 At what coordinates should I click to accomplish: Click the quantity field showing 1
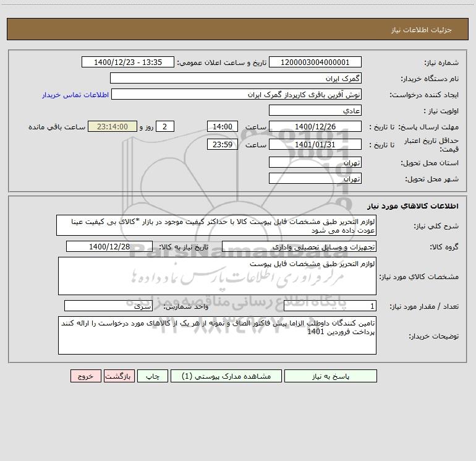point(330,306)
